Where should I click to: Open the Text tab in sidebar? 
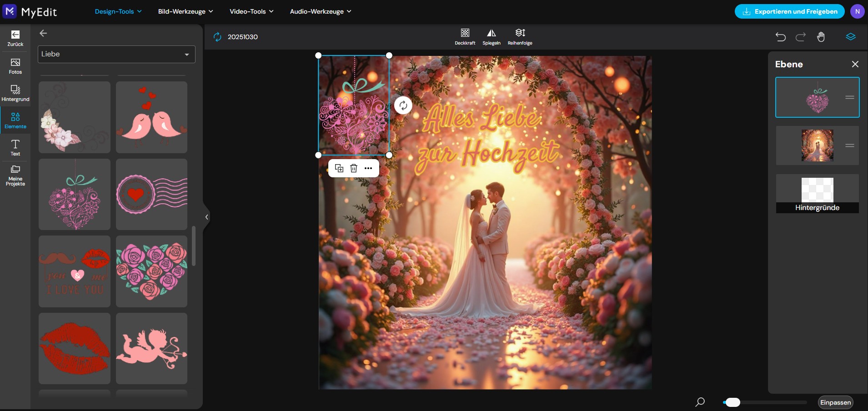pyautogui.click(x=15, y=148)
